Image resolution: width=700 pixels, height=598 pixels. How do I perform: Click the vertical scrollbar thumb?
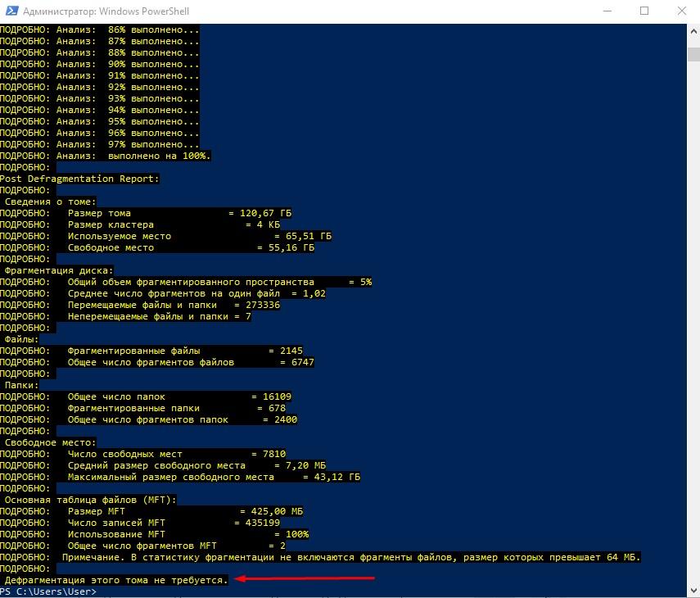[x=693, y=54]
